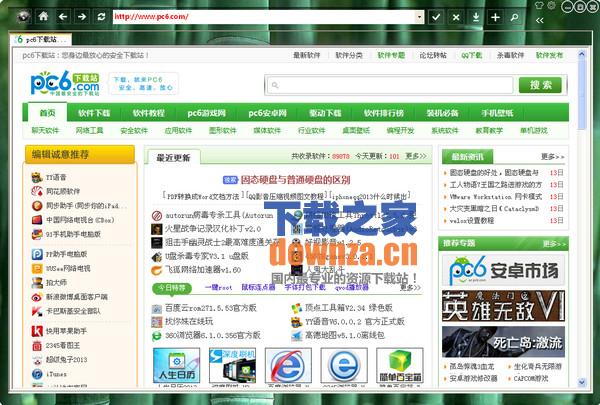Open the 一键root quick link
600x405 pixels.
click(x=218, y=287)
